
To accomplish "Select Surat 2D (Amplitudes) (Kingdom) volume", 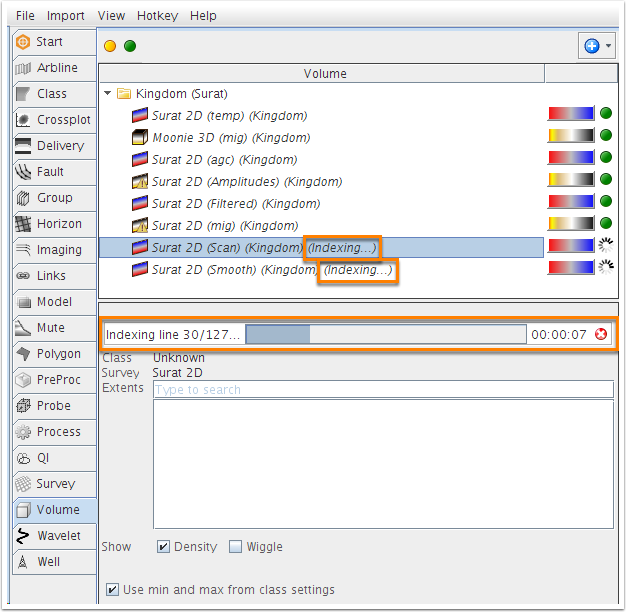I will [247, 182].
